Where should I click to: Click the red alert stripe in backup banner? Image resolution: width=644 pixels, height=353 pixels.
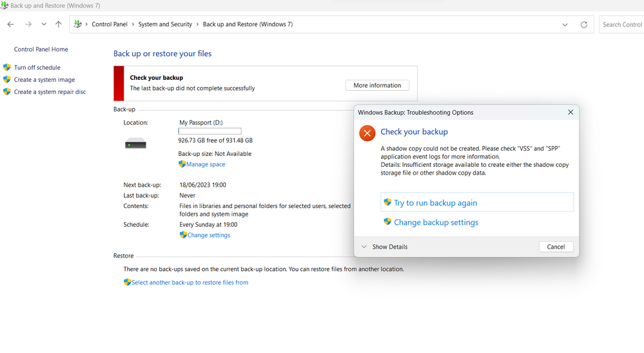(119, 83)
